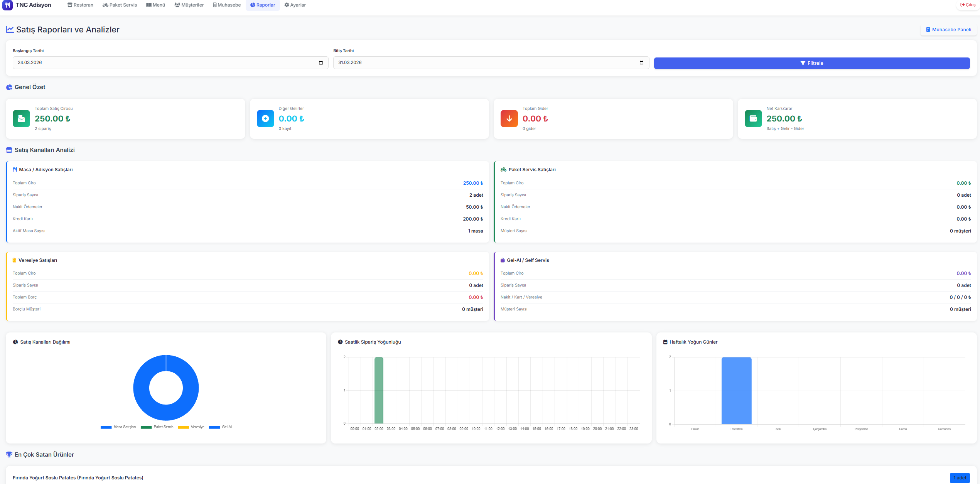Viewport: 980px width, 484px height.
Task: Open the Restoran menu
Action: pyautogui.click(x=80, y=5)
